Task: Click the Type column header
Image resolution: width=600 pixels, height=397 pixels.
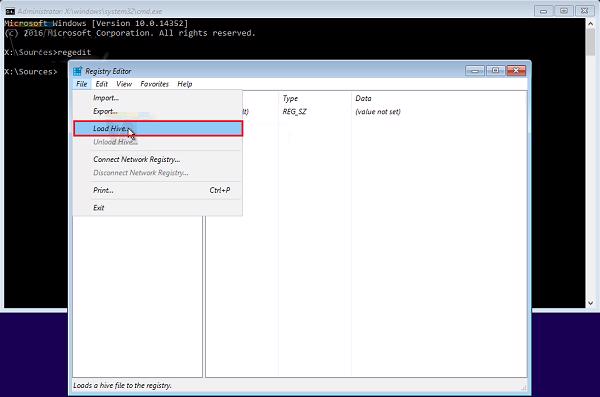Action: tap(315, 98)
